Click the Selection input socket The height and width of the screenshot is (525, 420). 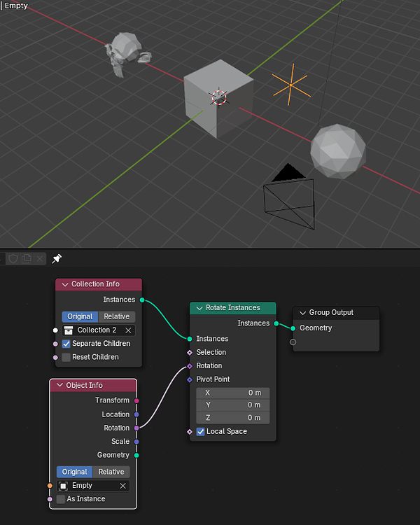[190, 352]
